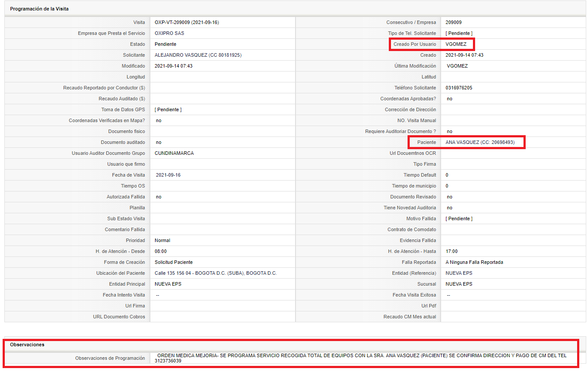Click the Forma de Creación value Solicitud Paciente
The height and width of the screenshot is (372, 588).
click(x=173, y=262)
